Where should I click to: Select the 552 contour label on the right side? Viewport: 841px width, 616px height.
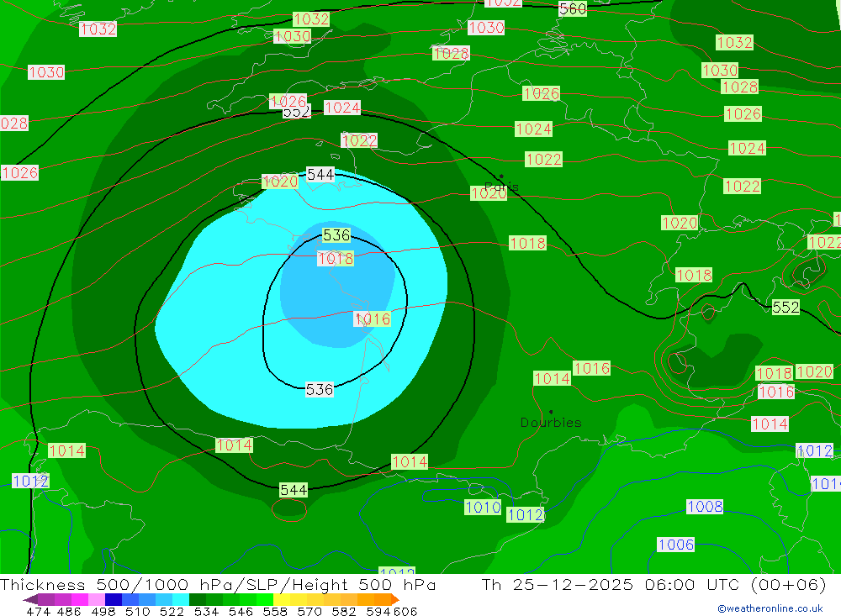click(785, 307)
